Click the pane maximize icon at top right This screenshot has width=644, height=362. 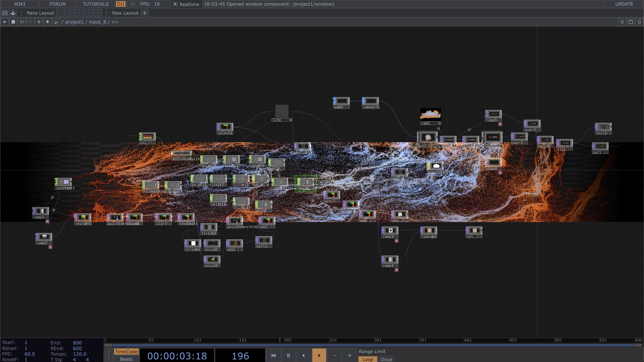point(631,22)
